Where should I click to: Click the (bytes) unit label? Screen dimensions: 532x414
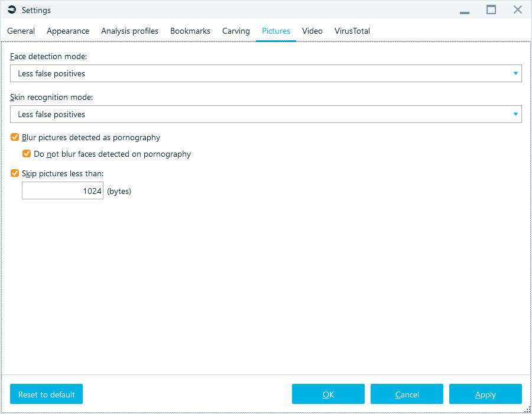[x=119, y=191]
